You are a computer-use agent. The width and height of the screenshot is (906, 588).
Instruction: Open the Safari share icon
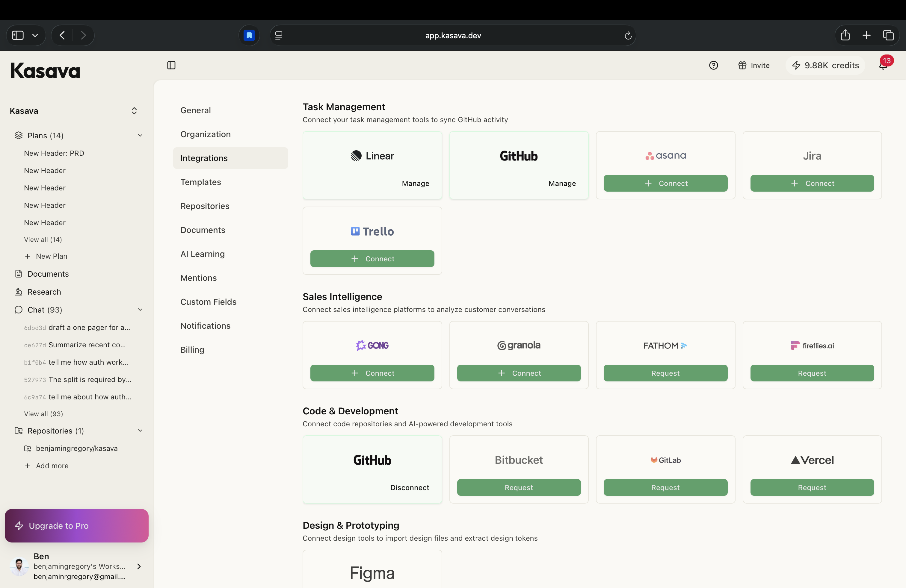[x=845, y=35]
